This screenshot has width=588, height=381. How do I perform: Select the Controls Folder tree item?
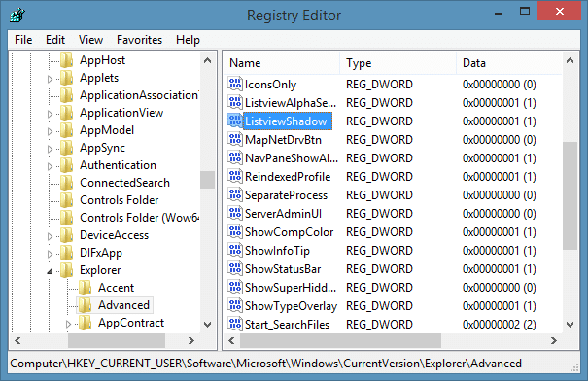point(120,200)
